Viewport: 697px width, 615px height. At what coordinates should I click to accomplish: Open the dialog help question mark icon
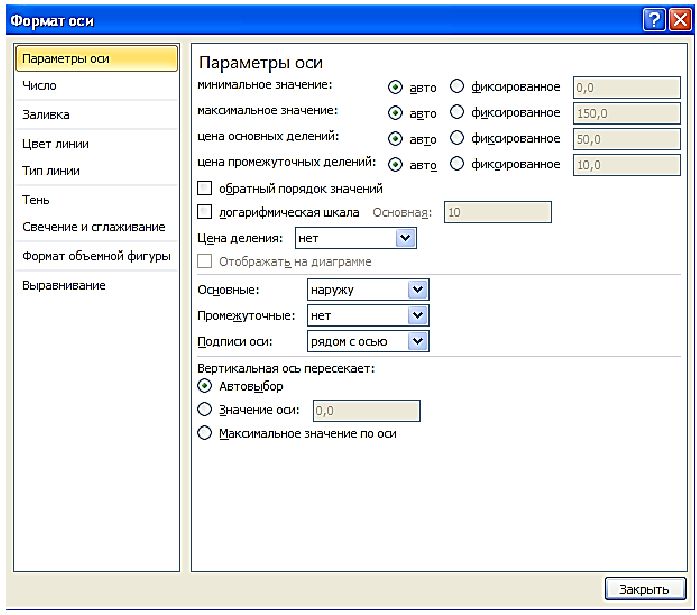coord(654,20)
